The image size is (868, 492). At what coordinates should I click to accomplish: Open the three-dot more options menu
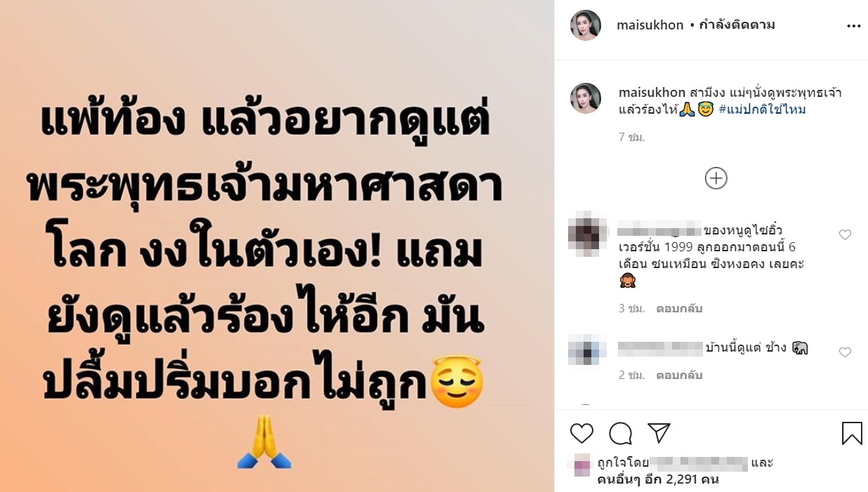pyautogui.click(x=853, y=26)
